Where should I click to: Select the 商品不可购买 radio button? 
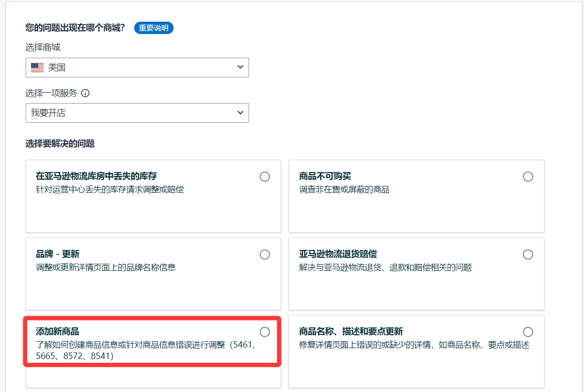(528, 177)
